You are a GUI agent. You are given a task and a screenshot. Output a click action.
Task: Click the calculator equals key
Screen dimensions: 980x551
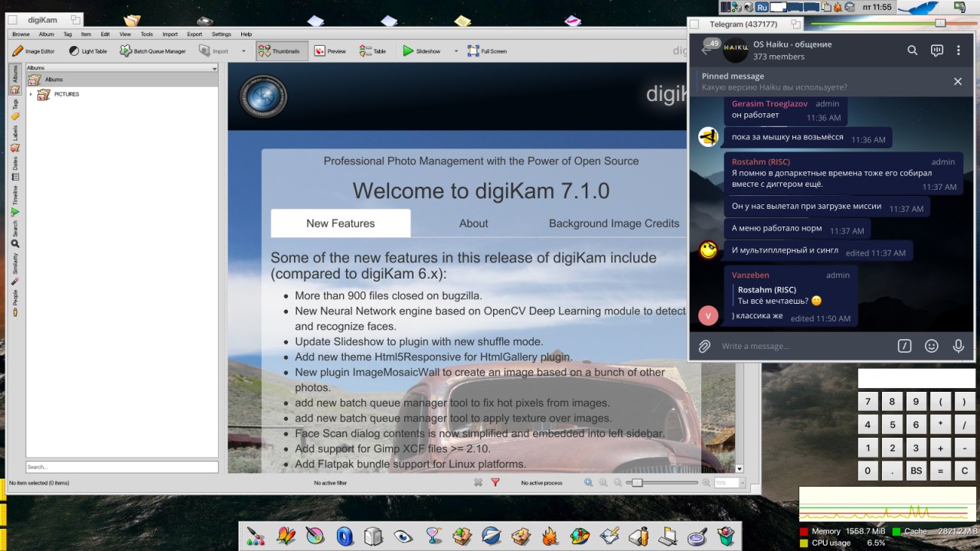[x=940, y=471]
